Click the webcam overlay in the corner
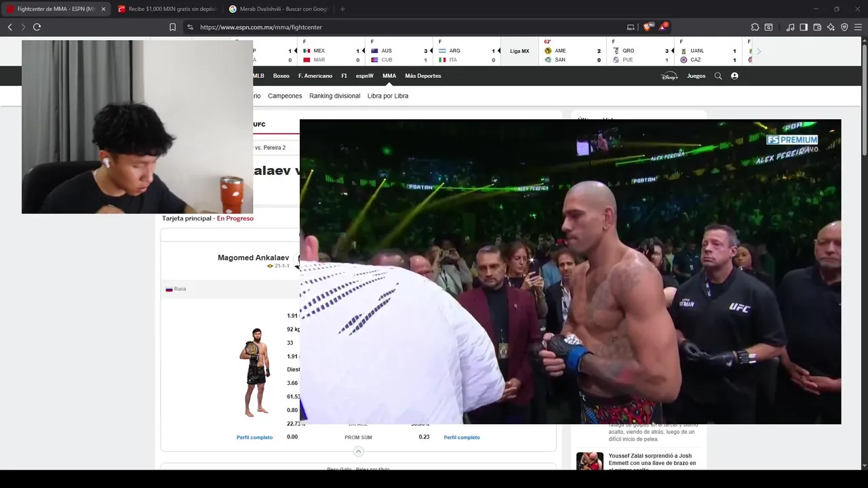 tap(137, 127)
